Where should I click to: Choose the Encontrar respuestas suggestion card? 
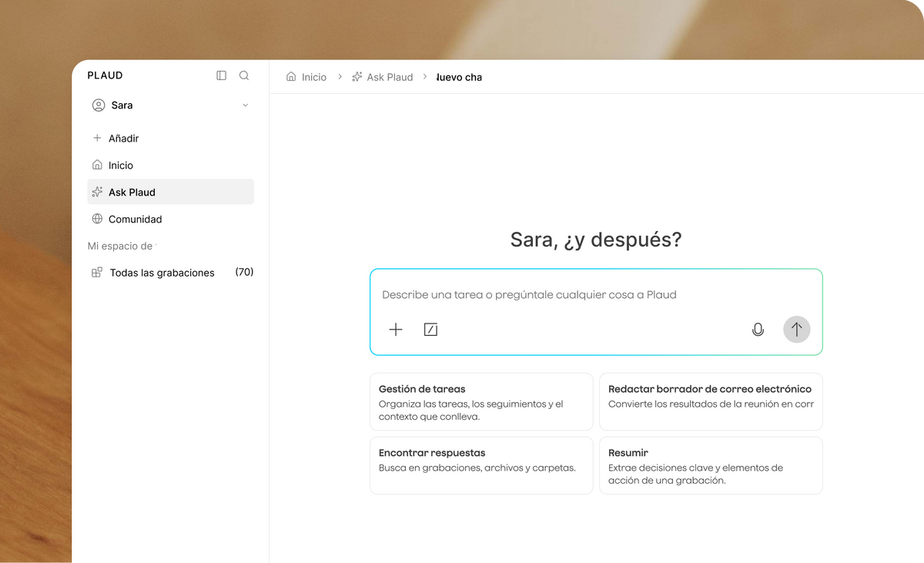(481, 465)
